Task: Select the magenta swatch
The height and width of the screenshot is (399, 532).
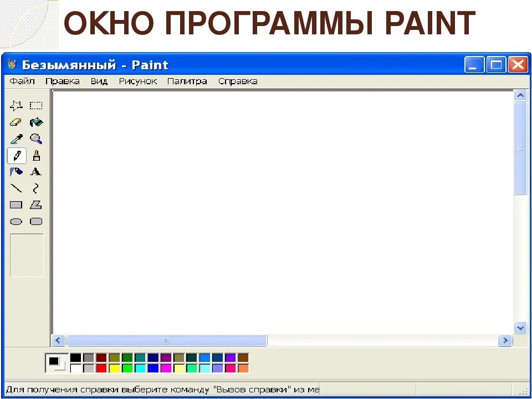Action: [166, 368]
